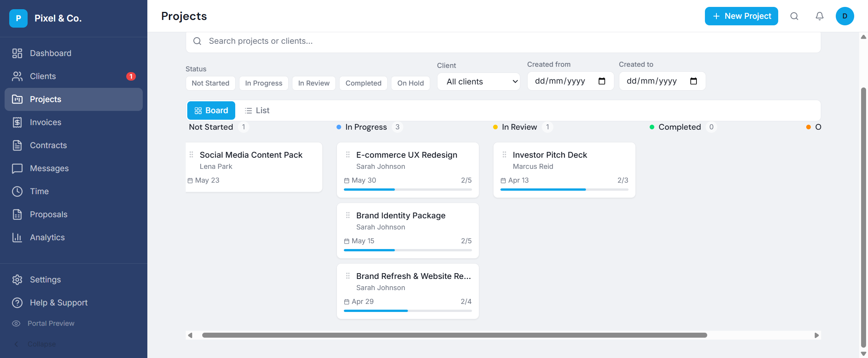The image size is (868, 358).
Task: Click the horizontal board scrollbar thumb
Action: point(455,335)
